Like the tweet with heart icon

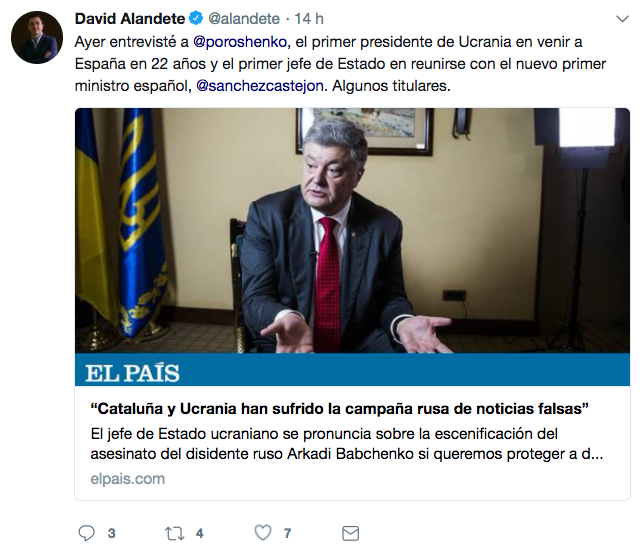(x=263, y=533)
